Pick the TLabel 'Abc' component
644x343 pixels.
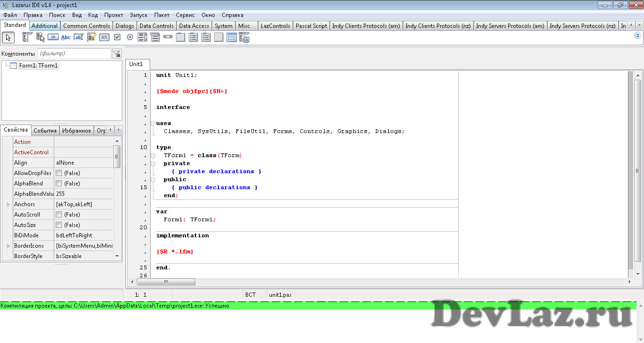pyautogui.click(x=66, y=37)
